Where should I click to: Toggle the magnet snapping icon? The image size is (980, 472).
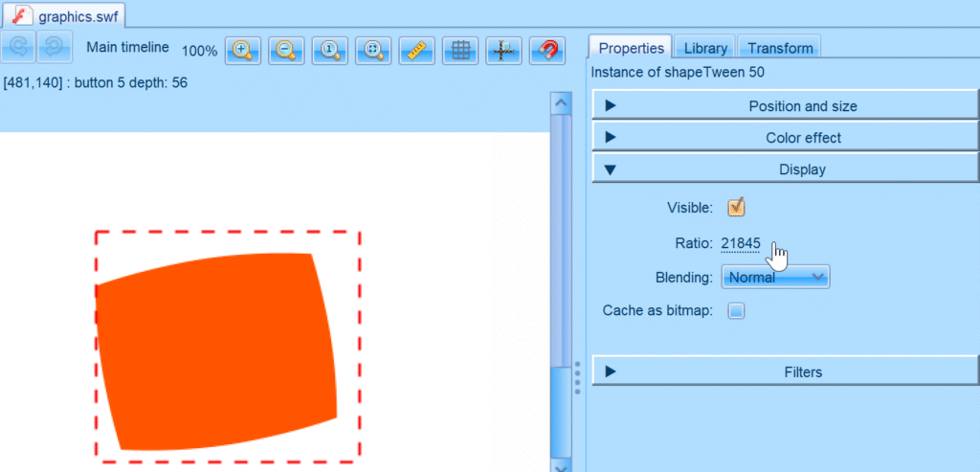click(546, 51)
